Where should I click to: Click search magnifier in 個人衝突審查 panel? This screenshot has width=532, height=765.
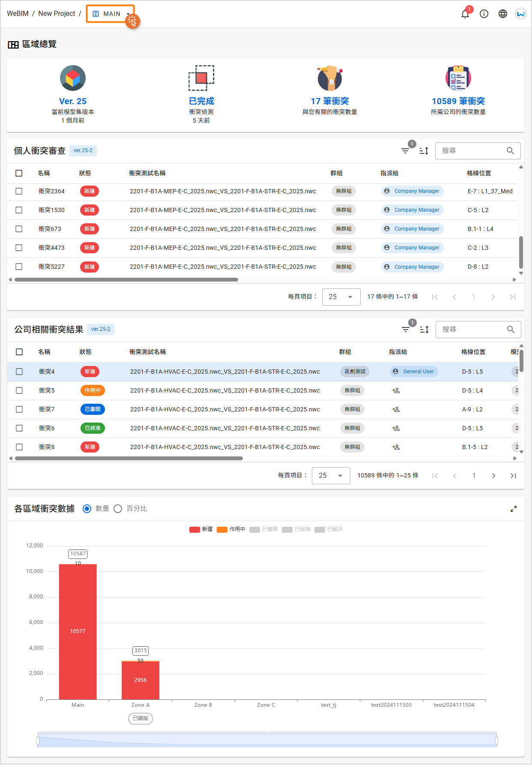(510, 151)
